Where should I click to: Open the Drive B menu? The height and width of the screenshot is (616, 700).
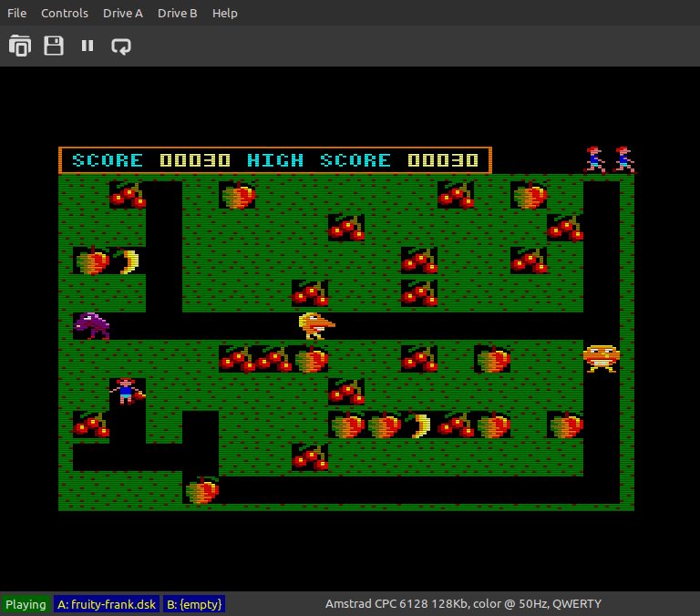(177, 14)
